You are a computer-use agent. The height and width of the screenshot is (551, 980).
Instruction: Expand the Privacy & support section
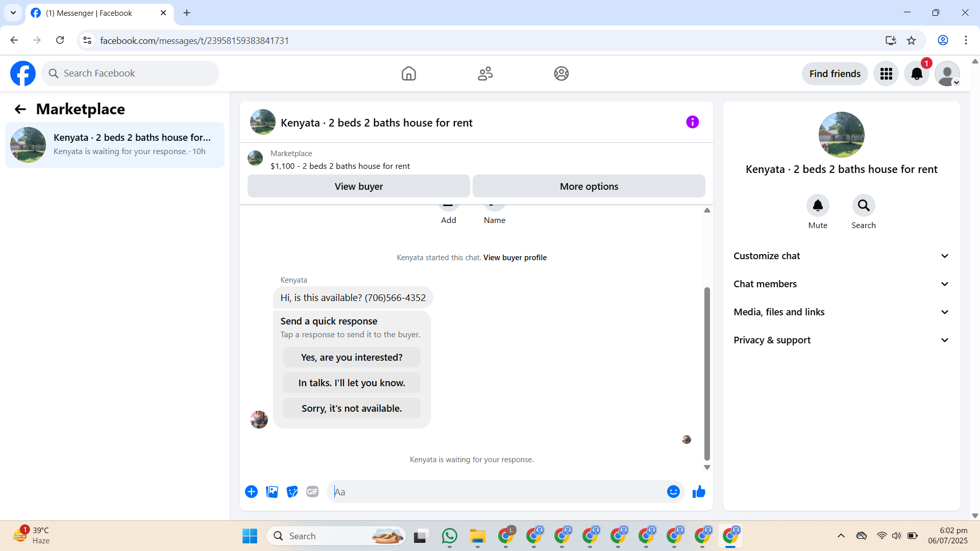842,340
